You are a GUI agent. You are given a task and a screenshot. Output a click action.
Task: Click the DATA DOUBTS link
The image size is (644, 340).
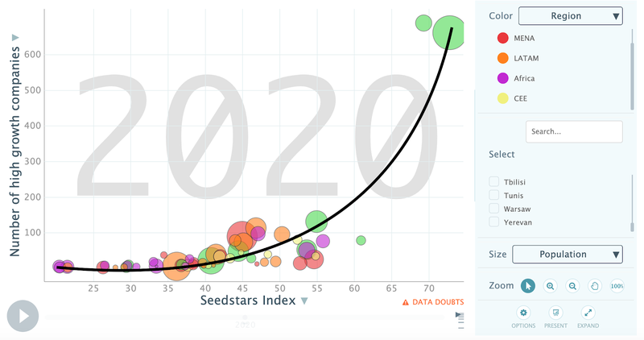[x=432, y=302]
